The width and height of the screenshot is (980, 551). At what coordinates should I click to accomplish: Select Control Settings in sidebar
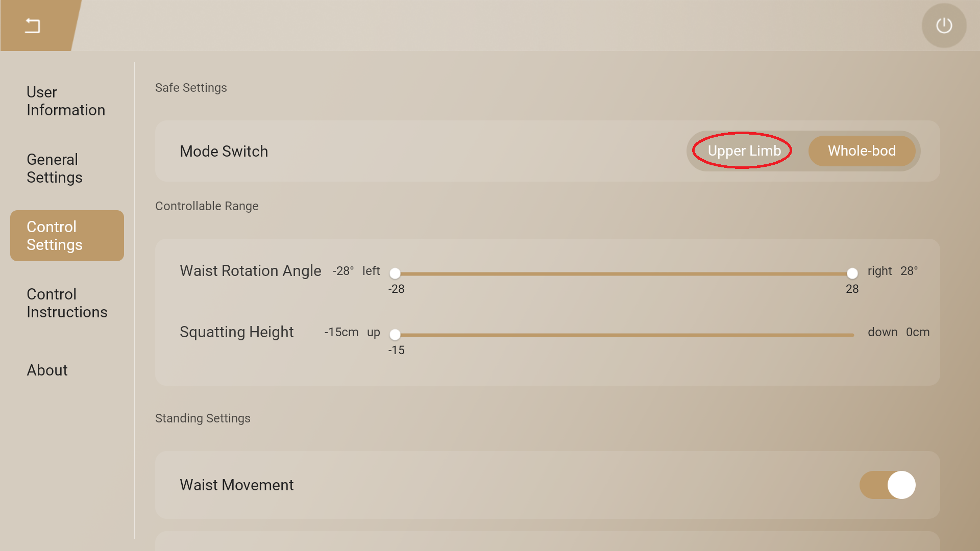[67, 236]
